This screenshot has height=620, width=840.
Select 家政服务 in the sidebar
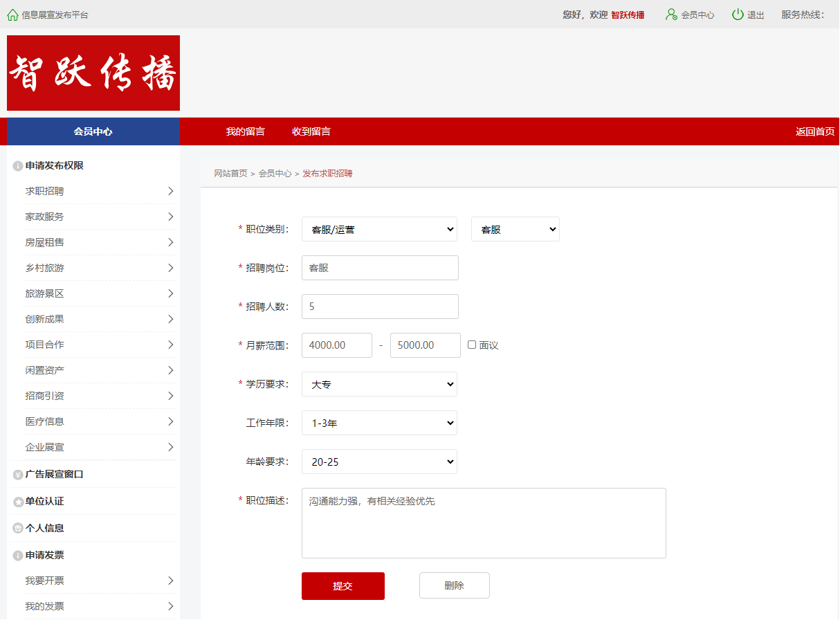coord(45,217)
